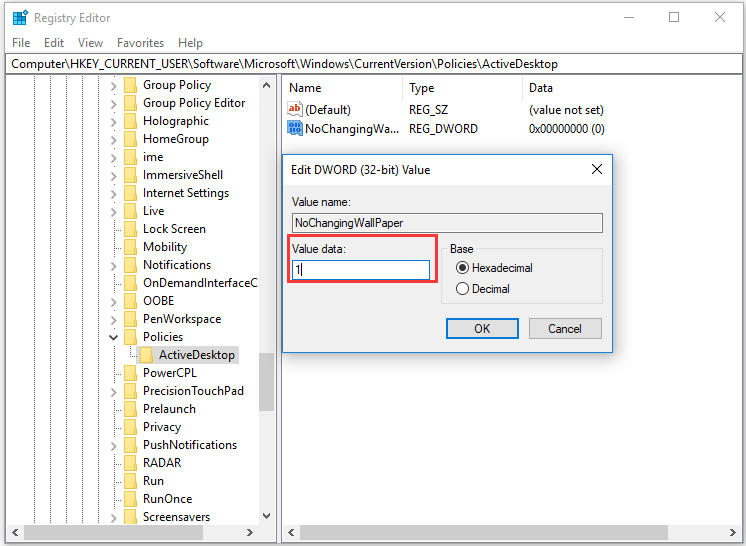Expand the Internet Settings key
The image size is (746, 546).
pyautogui.click(x=113, y=194)
